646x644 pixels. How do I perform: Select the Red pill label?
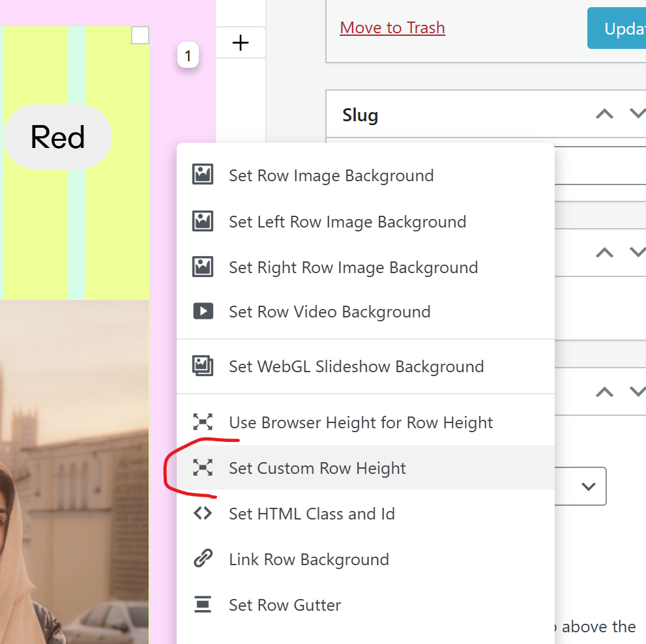[x=58, y=137]
